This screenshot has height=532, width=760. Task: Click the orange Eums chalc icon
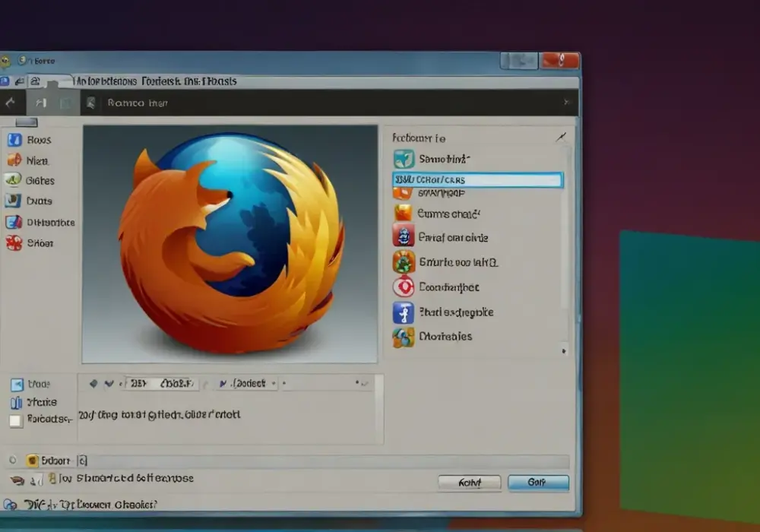tap(404, 214)
